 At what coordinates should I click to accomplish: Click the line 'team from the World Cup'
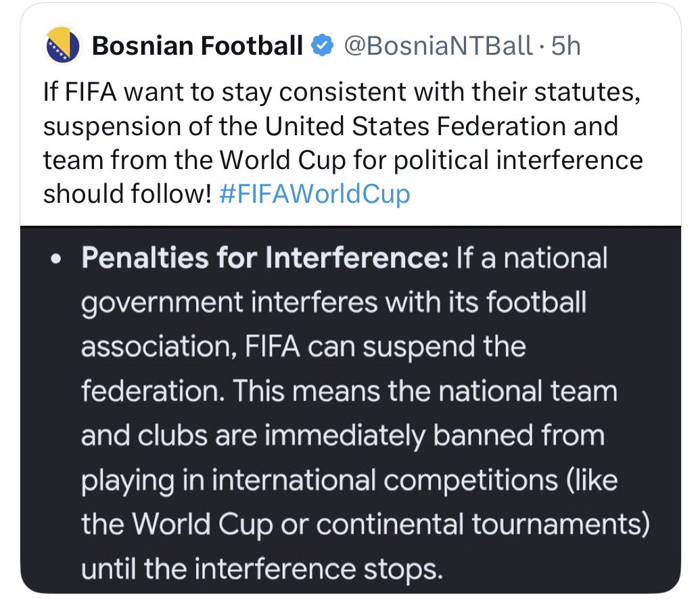pyautogui.click(x=343, y=160)
